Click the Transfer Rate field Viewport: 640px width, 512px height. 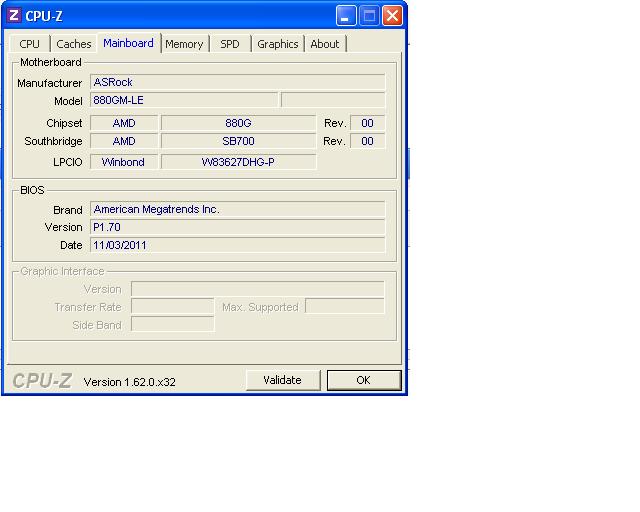coord(173,307)
